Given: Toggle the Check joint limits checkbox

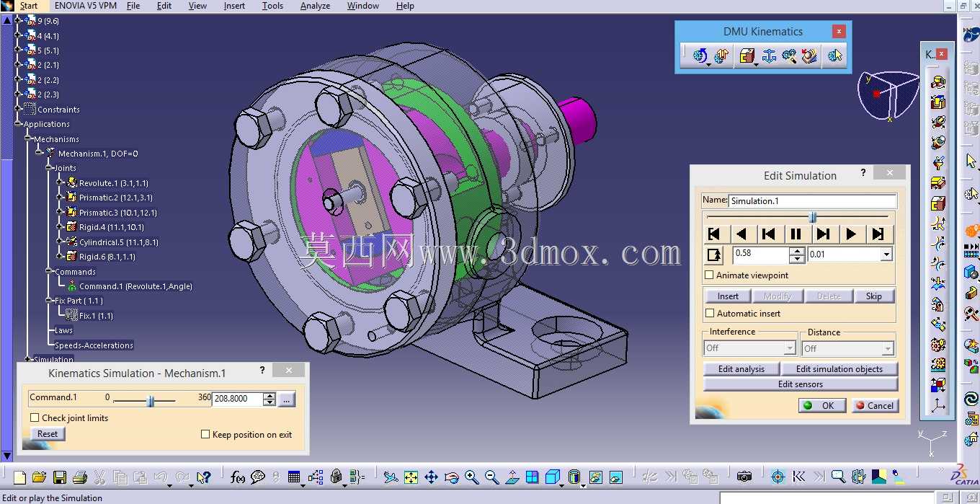Looking at the screenshot, I should coord(35,417).
